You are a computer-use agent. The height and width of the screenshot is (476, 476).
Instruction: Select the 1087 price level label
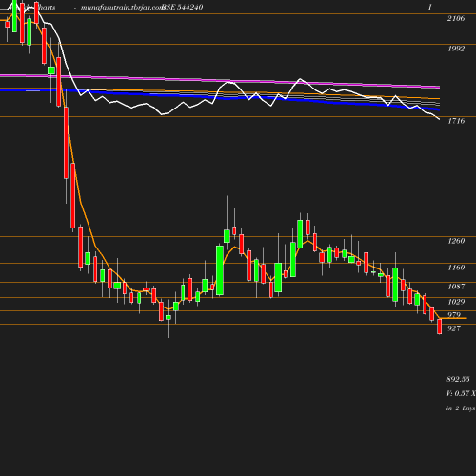pos(456,287)
